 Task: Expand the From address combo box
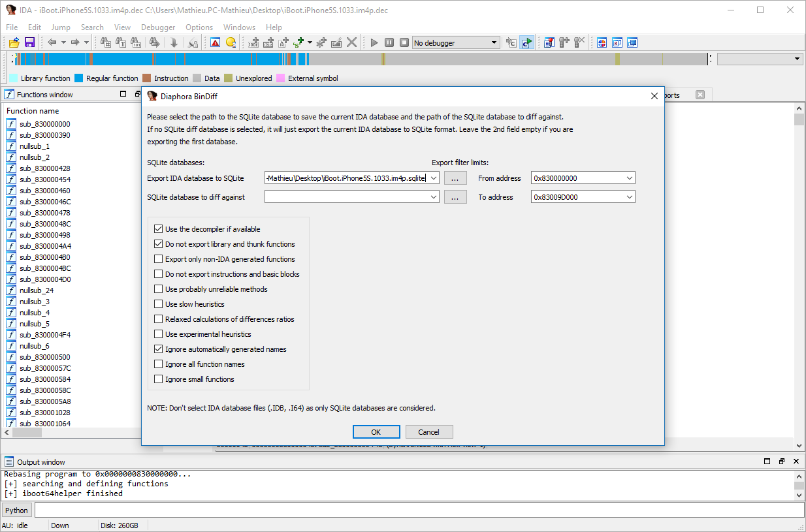(629, 178)
